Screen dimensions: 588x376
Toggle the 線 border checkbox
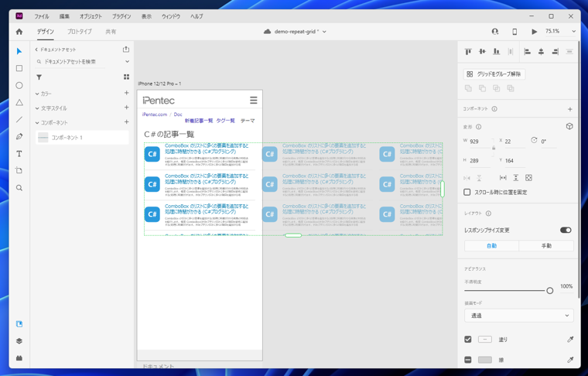point(467,360)
